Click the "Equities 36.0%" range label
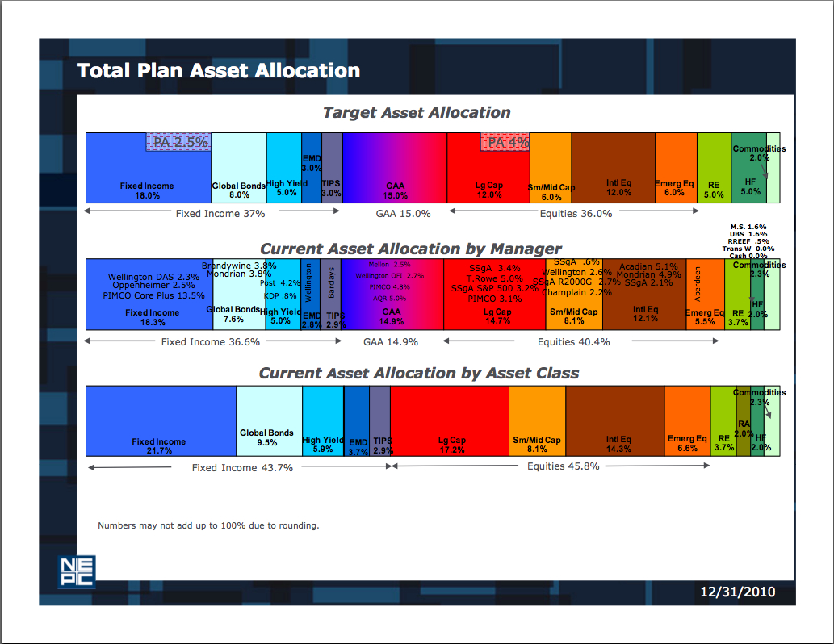834x644 pixels. coord(576,214)
